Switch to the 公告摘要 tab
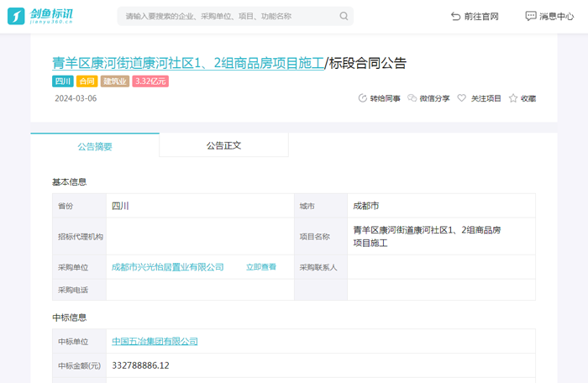This screenshot has width=588, height=383. coord(95,146)
